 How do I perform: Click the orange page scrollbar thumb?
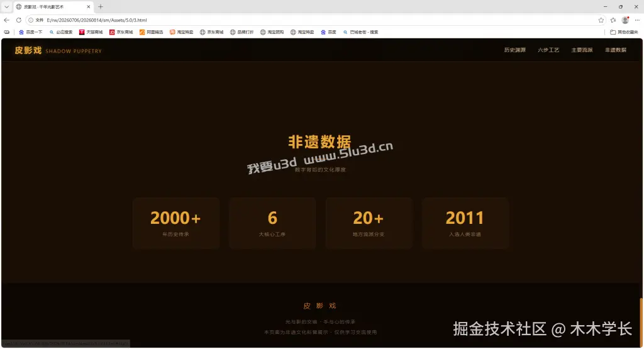pos(641,323)
